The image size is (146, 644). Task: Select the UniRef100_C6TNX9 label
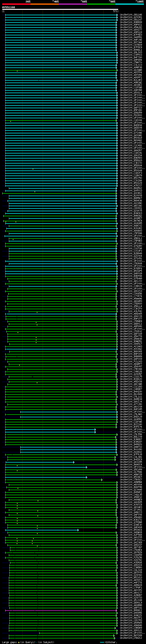[131, 45]
